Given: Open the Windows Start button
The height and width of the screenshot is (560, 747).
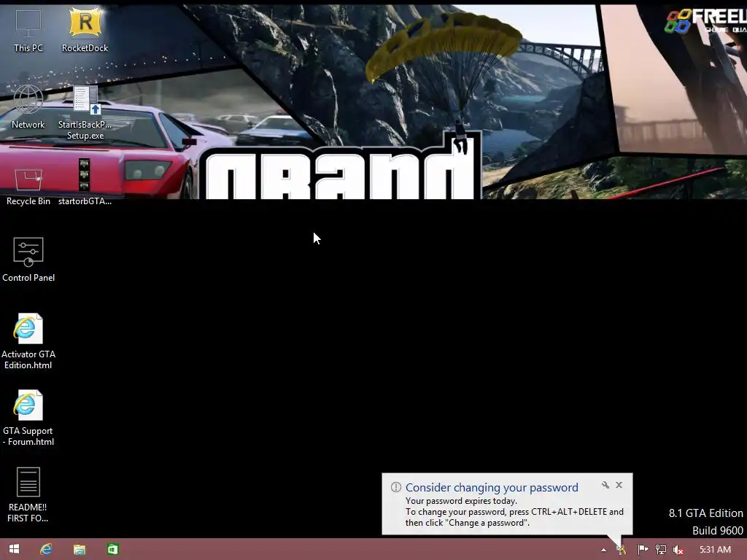Looking at the screenshot, I should pos(15,549).
